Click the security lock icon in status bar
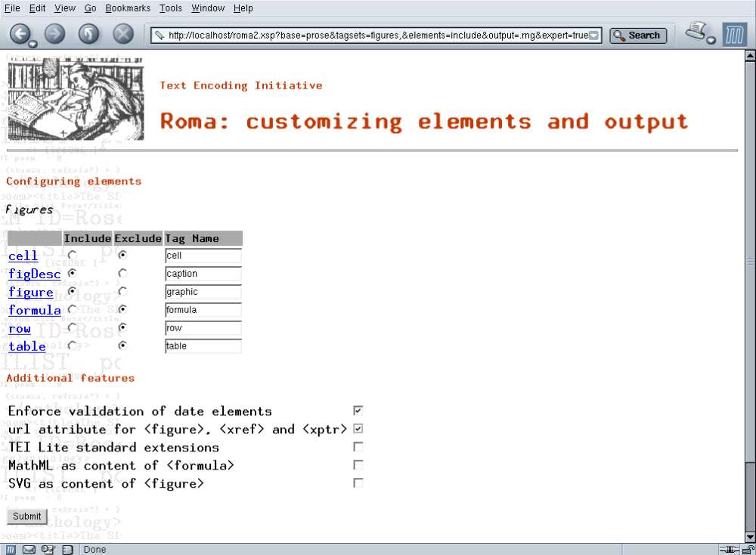Image resolution: width=756 pixels, height=555 pixels. pyautogui.click(x=748, y=550)
